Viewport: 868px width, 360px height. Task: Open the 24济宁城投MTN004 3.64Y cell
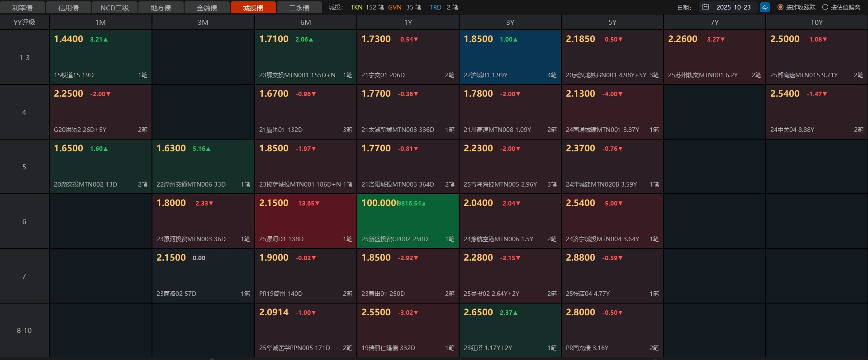click(x=612, y=221)
